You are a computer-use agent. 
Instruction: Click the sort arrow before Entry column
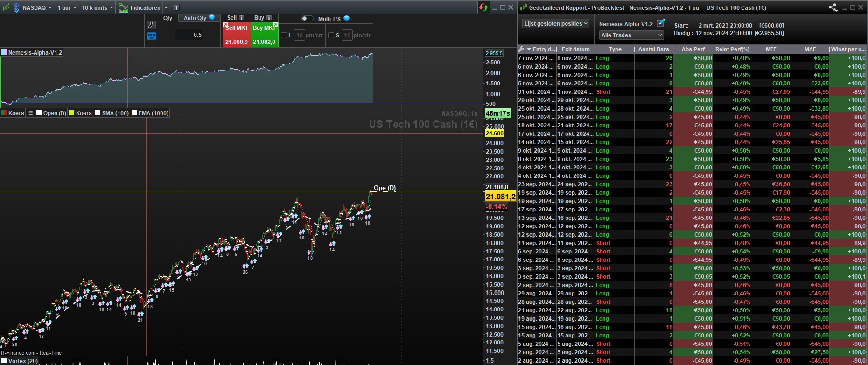[x=529, y=49]
